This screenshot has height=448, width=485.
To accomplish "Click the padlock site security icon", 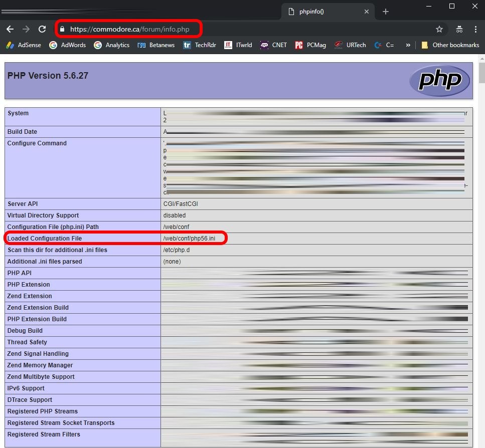I will (62, 29).
